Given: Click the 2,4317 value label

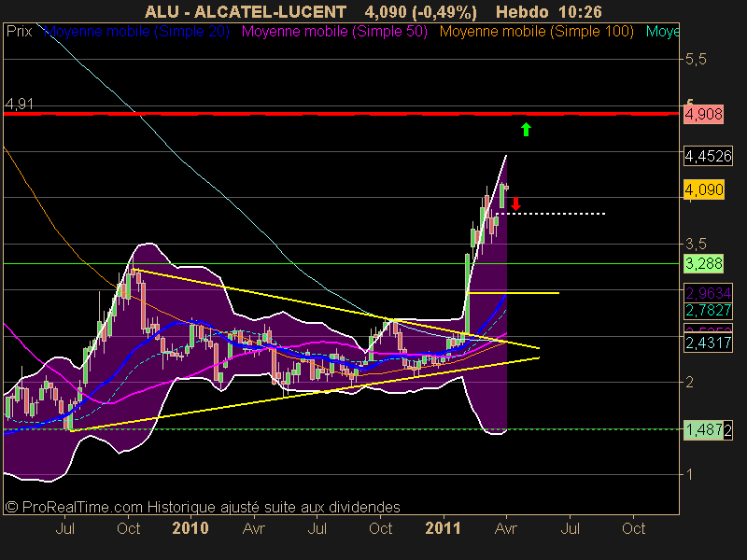Looking at the screenshot, I should coord(709,343).
